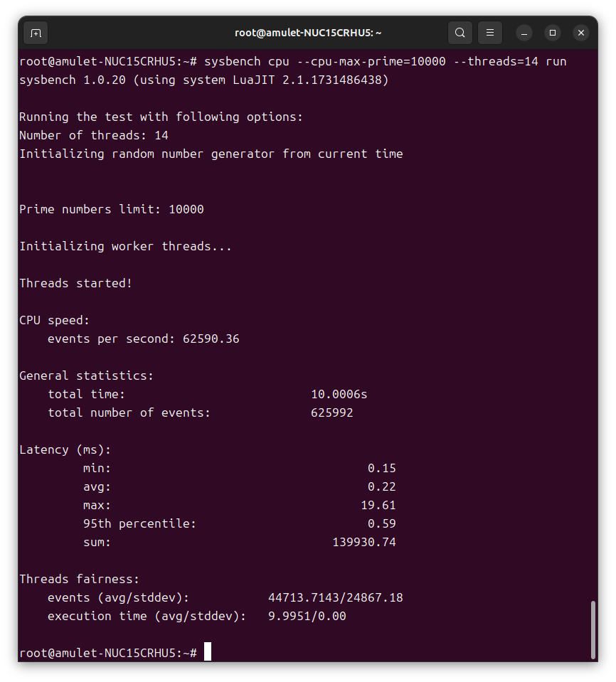
Task: Click the execution time value 9.9951/0.00
Action: tap(307, 616)
